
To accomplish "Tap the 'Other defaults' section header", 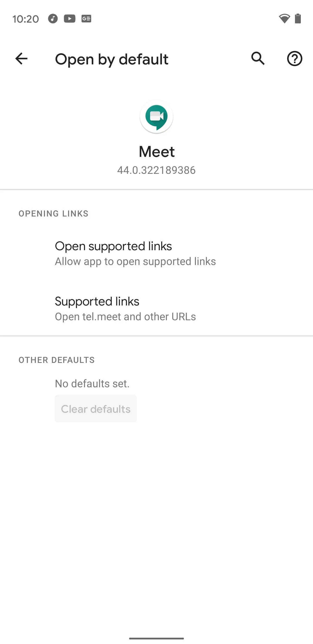I will [x=57, y=360].
